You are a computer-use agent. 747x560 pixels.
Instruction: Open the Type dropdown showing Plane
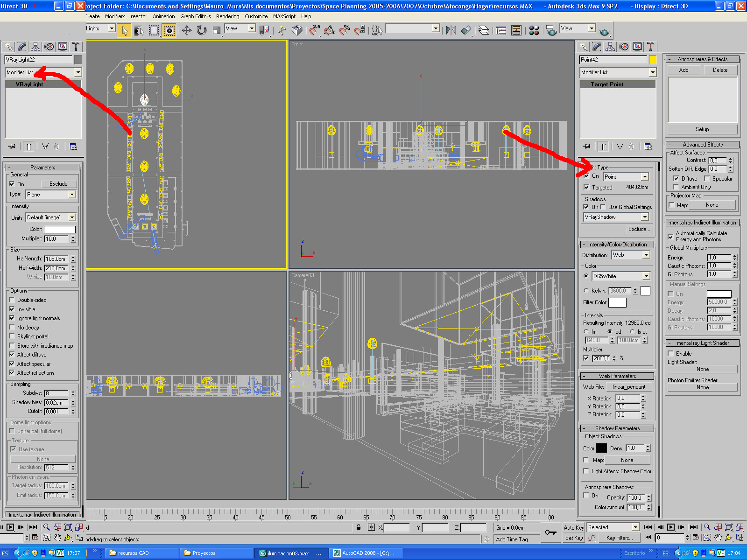point(51,195)
